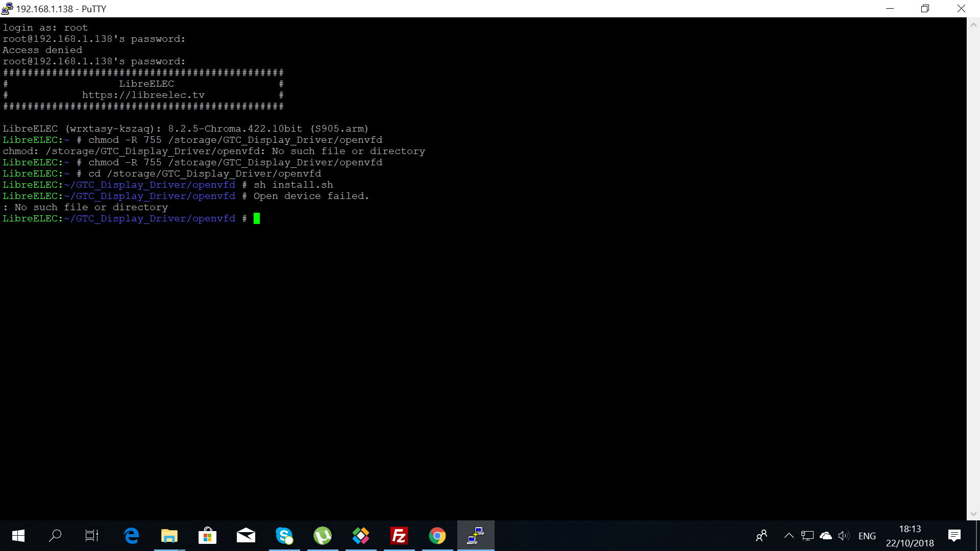The width and height of the screenshot is (980, 551).
Task: Open the Mail app on taskbar
Action: [246, 536]
